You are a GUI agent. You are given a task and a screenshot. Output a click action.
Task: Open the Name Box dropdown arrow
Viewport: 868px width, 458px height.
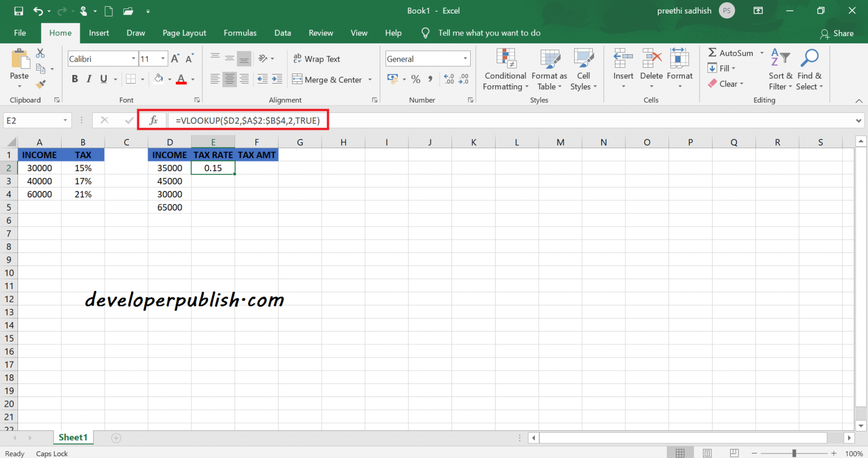[66, 120]
